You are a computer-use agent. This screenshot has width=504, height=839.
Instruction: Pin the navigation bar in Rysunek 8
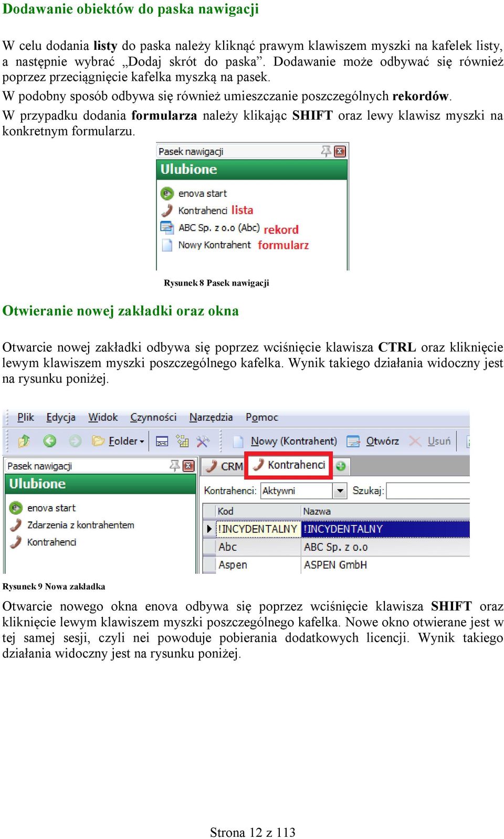coord(326,152)
